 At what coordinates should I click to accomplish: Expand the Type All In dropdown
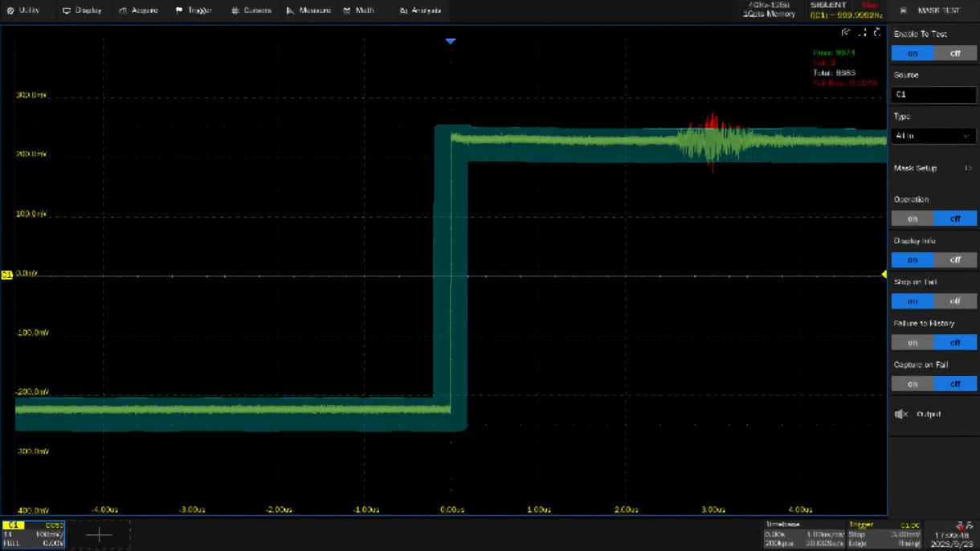pyautogui.click(x=933, y=136)
